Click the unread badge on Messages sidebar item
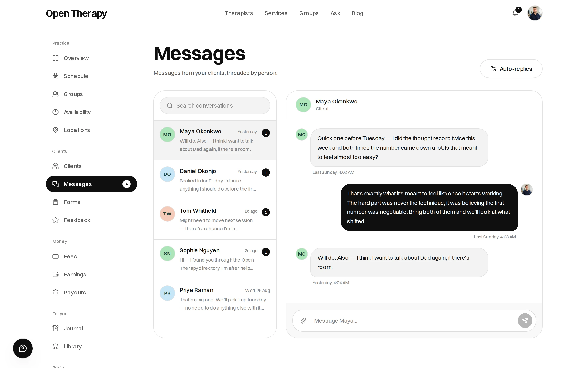 126,184
